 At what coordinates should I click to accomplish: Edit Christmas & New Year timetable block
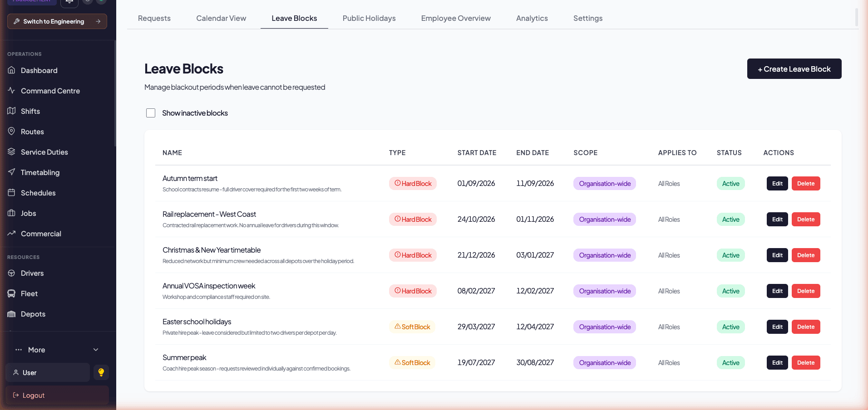777,255
